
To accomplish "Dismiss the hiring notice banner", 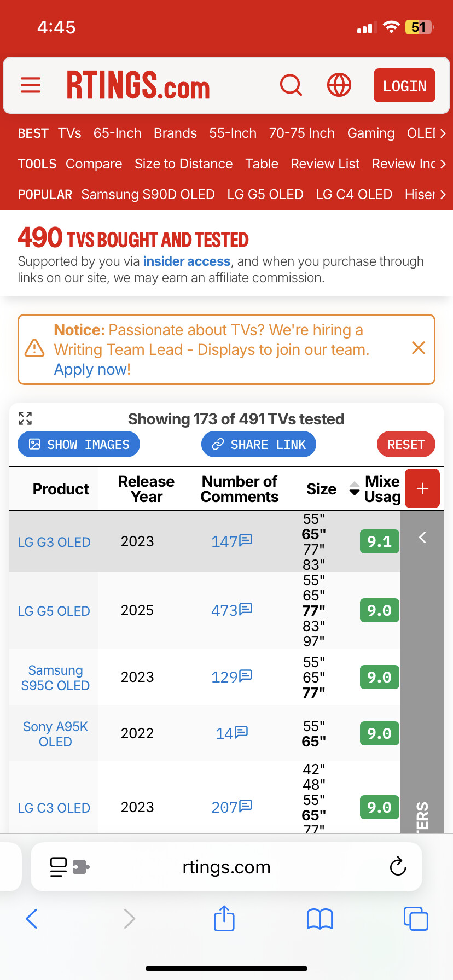I will click(418, 348).
